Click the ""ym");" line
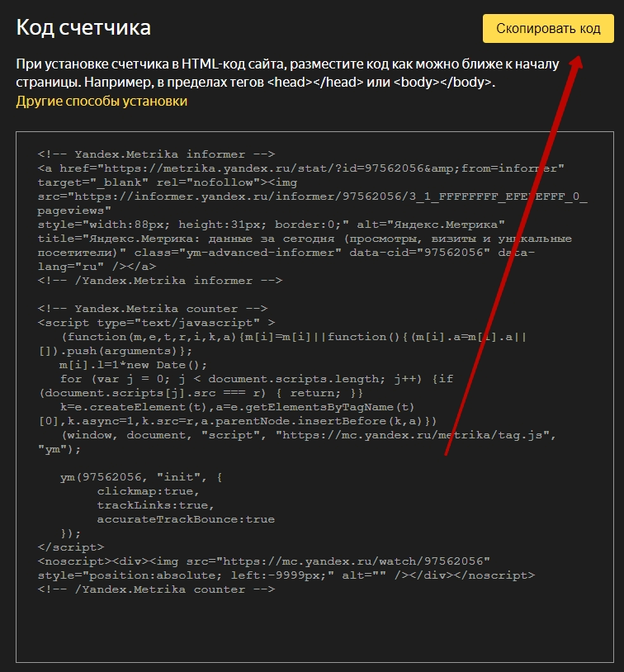Image resolution: width=624 pixels, height=672 pixels. point(59,450)
